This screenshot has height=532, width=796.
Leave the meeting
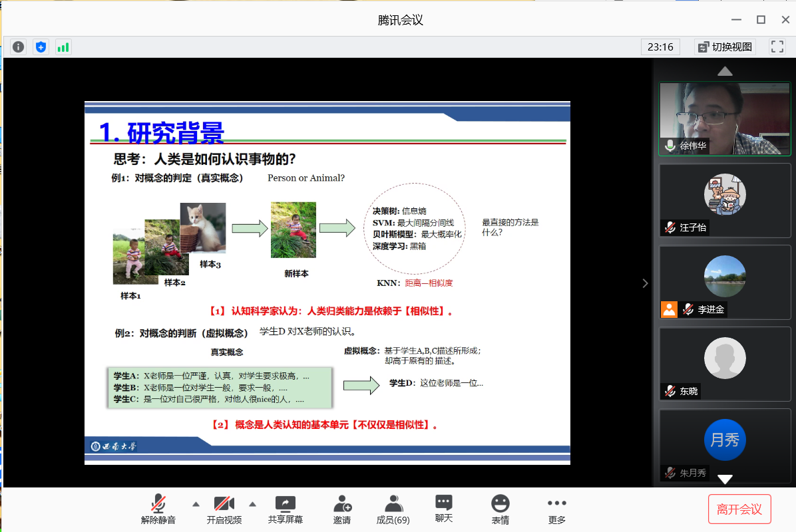(x=739, y=509)
